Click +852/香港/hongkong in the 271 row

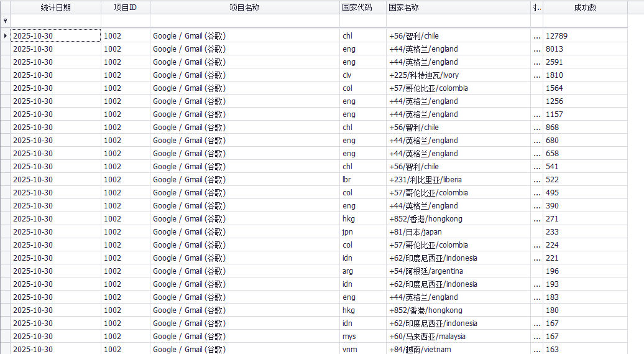pos(458,219)
